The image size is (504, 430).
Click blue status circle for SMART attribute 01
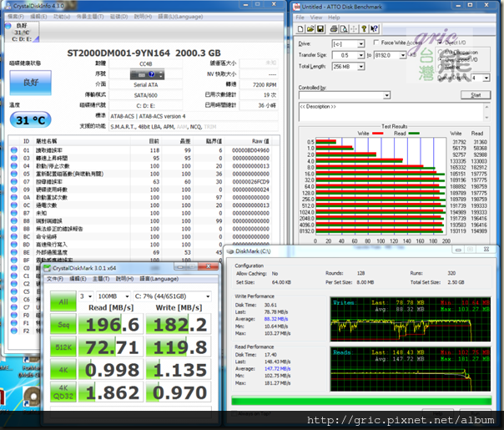(14, 150)
